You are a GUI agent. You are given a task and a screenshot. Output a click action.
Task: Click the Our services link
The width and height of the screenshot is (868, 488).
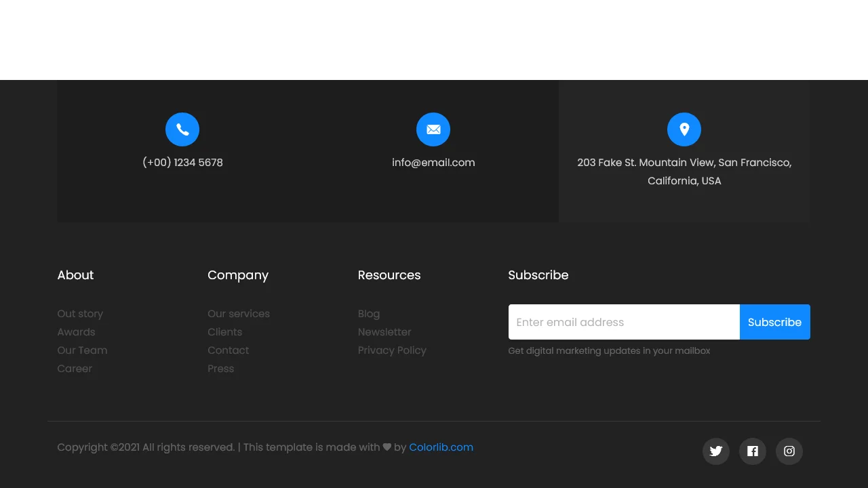click(x=239, y=314)
